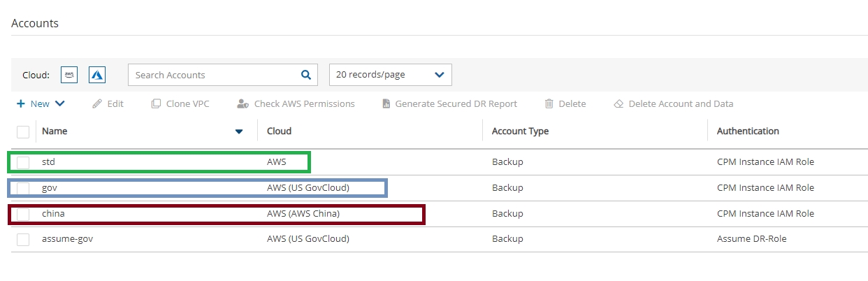Screen dimensions: 868x281
Task: Click the Authentication column header
Action: (x=748, y=131)
